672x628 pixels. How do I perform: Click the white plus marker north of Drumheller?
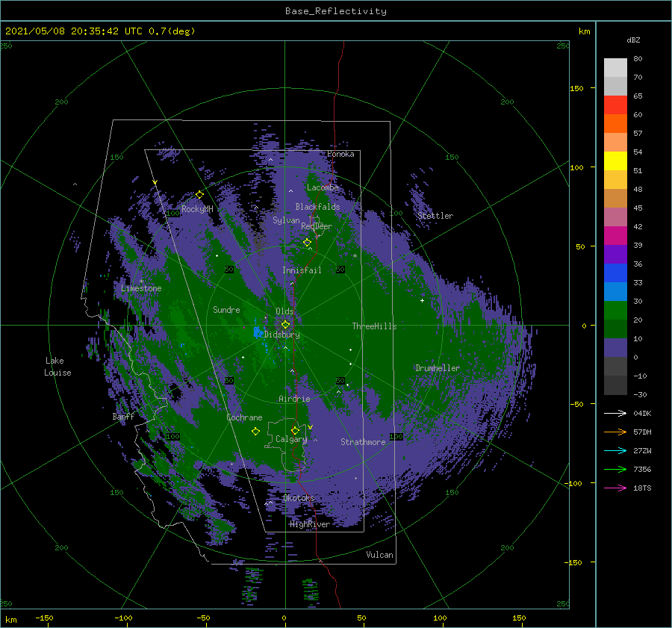tap(422, 300)
